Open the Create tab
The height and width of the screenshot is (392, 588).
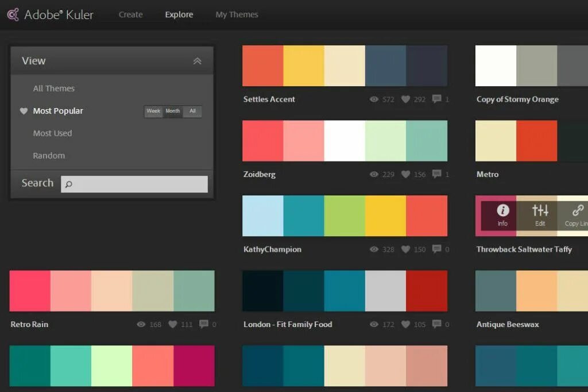[130, 14]
